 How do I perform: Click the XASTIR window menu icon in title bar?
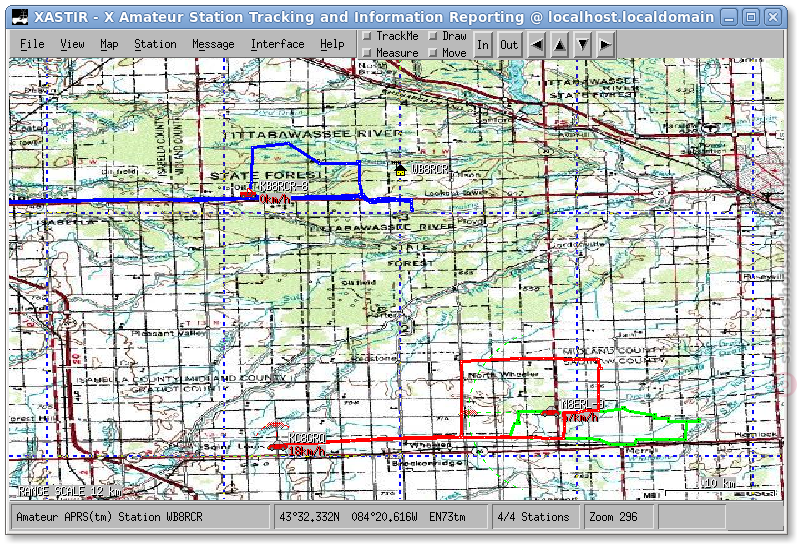point(20,17)
